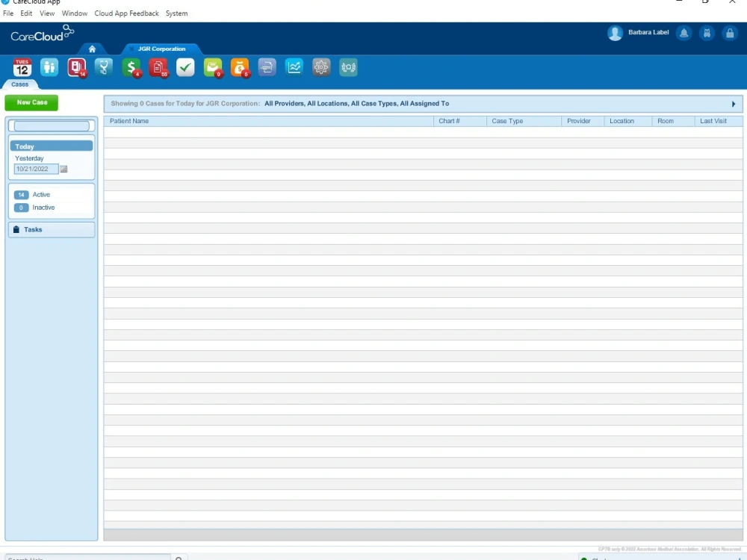This screenshot has height=560, width=747.
Task: Switch to the JGR Corporation tab
Action: click(x=161, y=49)
